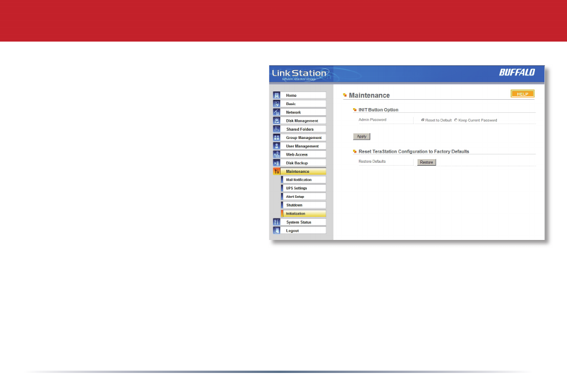Open Shutdown submenu item

click(x=304, y=205)
